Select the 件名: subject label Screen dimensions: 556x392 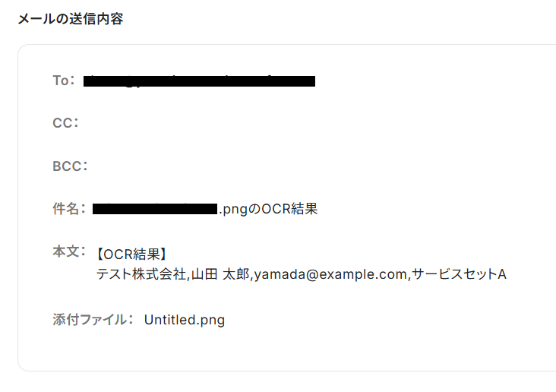[69, 209]
